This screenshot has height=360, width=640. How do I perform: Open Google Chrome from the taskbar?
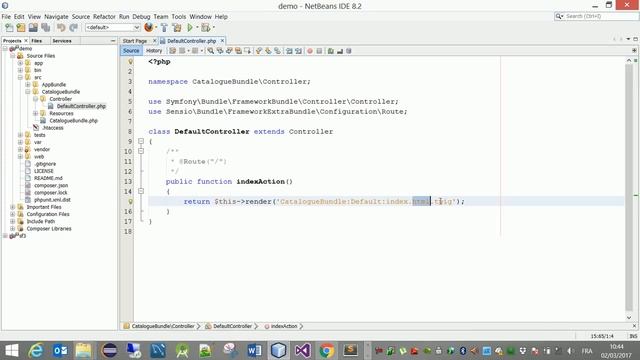point(327,351)
